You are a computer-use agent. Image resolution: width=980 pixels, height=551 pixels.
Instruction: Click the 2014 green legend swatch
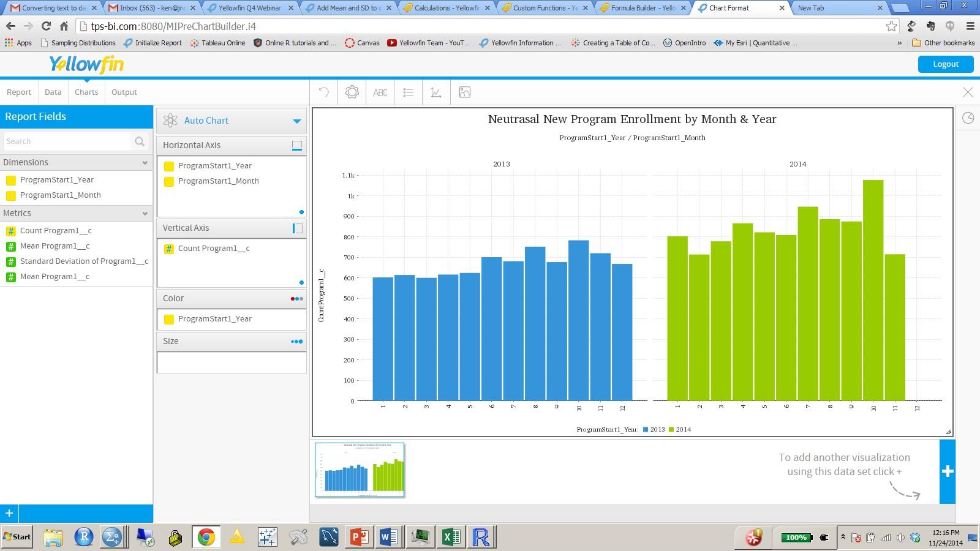coord(671,430)
